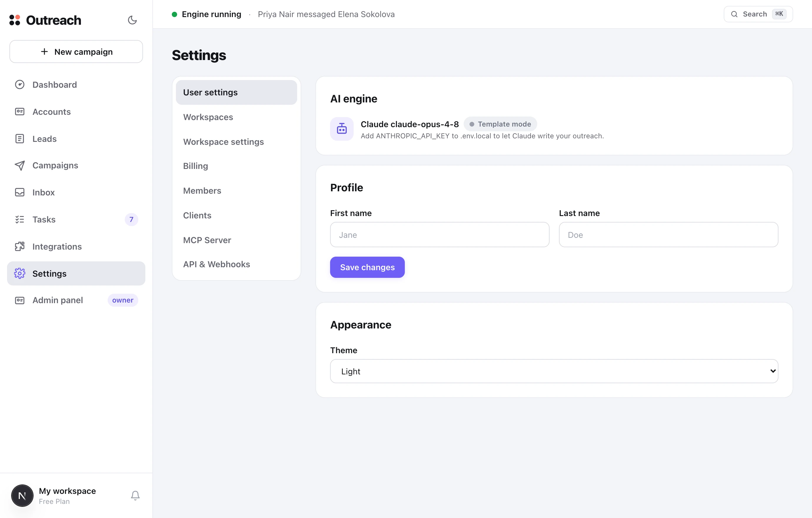Click Save changes button
Viewport: 812px width, 518px height.
367,267
